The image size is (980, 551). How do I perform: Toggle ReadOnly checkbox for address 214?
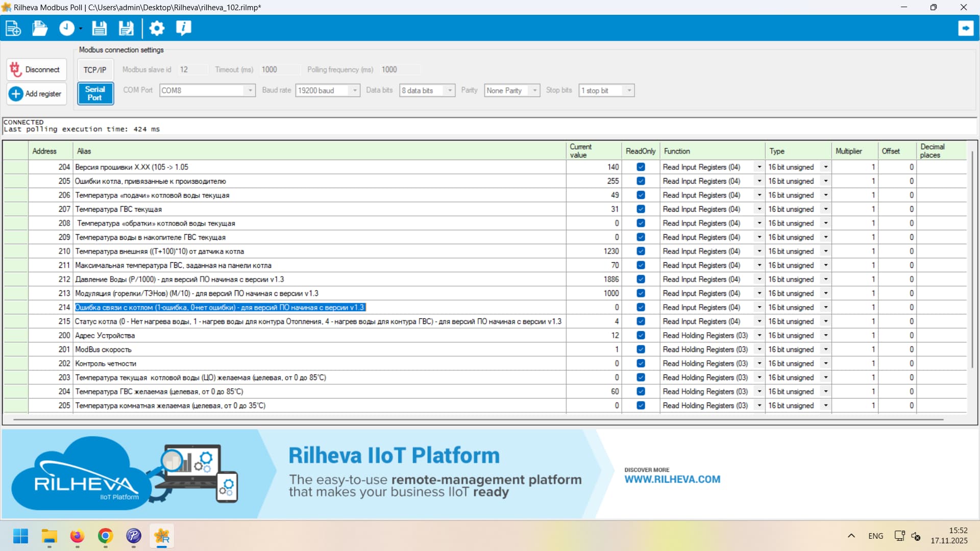pyautogui.click(x=641, y=307)
